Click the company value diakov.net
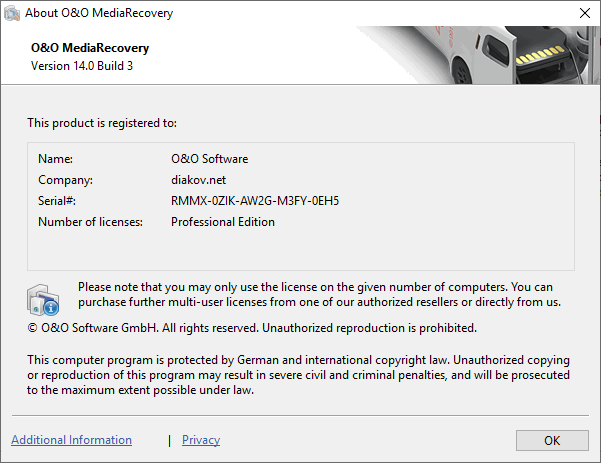This screenshot has width=601, height=463. pos(200,180)
